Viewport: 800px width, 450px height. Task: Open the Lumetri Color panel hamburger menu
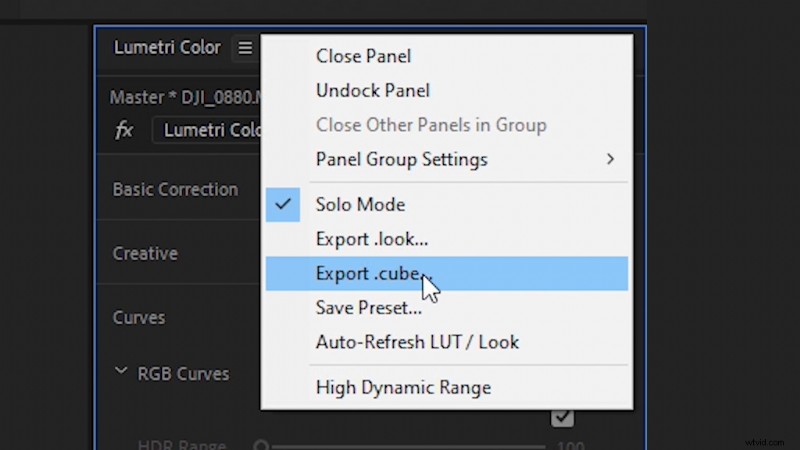245,48
